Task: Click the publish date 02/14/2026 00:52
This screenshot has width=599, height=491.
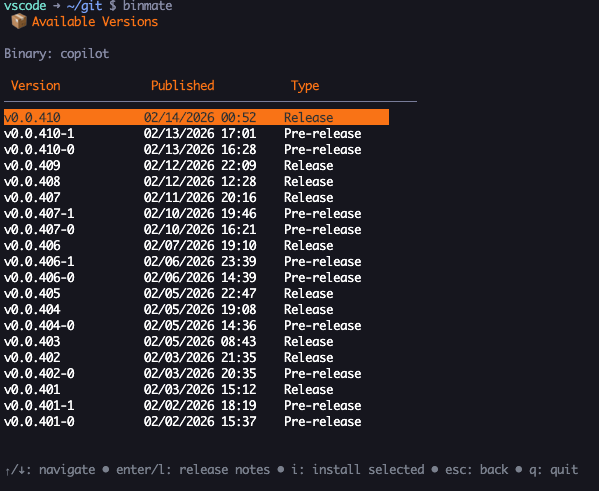Action: coord(200,117)
